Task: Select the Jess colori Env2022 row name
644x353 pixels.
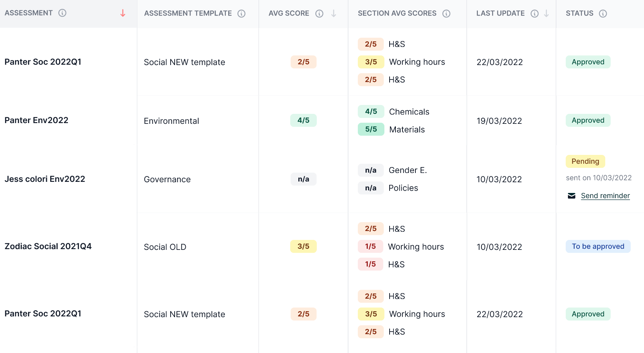Action: (x=45, y=179)
